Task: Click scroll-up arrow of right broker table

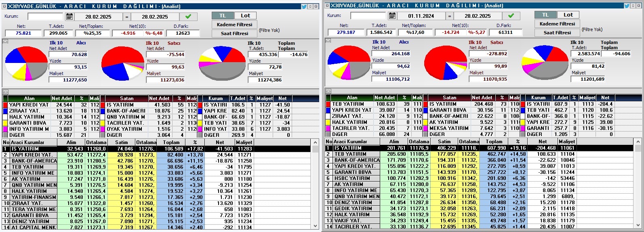Action: click(639, 142)
